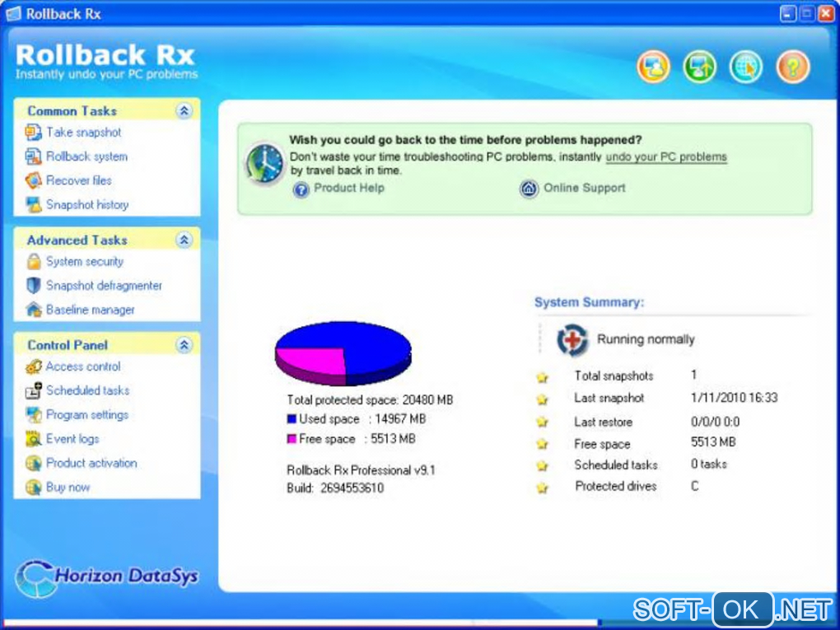Viewport: 840px width, 630px height.
Task: Open System security settings
Action: click(x=85, y=261)
